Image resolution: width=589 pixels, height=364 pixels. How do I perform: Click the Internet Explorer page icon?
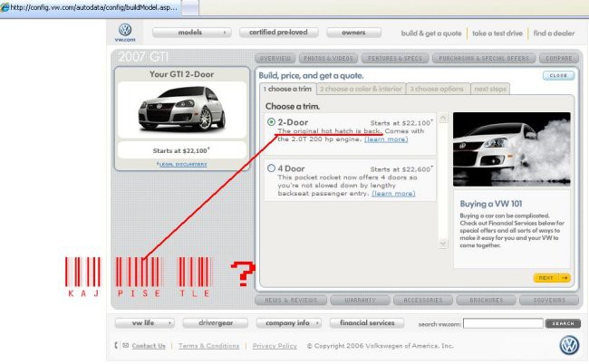[5, 7]
